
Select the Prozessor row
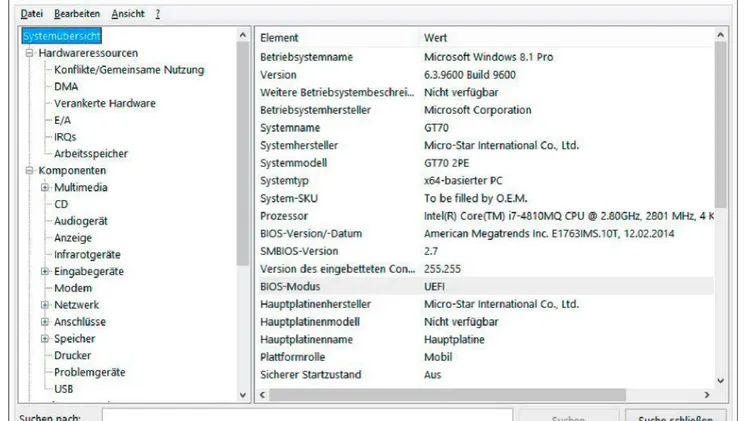point(485,216)
